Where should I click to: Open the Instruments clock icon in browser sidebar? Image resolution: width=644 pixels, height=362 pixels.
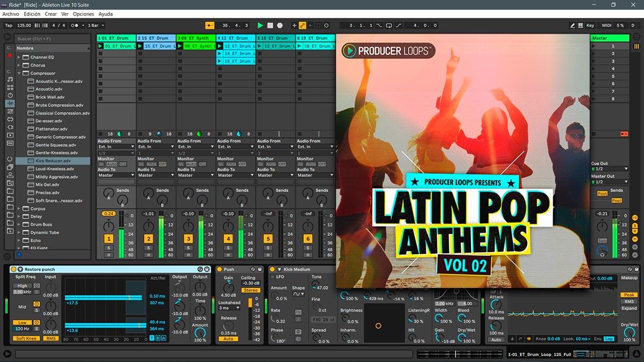coord(10,95)
